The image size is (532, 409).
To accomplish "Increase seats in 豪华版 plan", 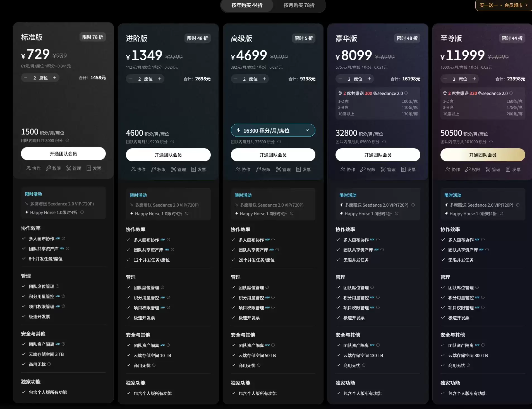I will pyautogui.click(x=369, y=79).
